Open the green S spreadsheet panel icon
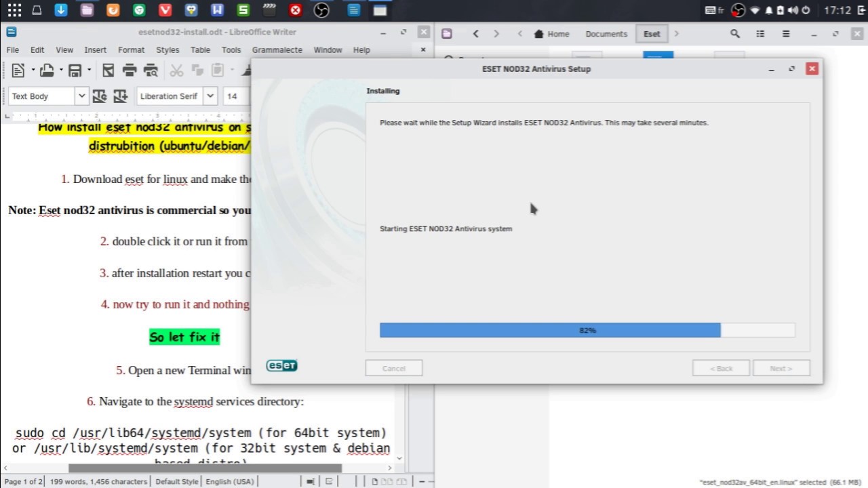Viewport: 868px width, 488px height. (243, 10)
